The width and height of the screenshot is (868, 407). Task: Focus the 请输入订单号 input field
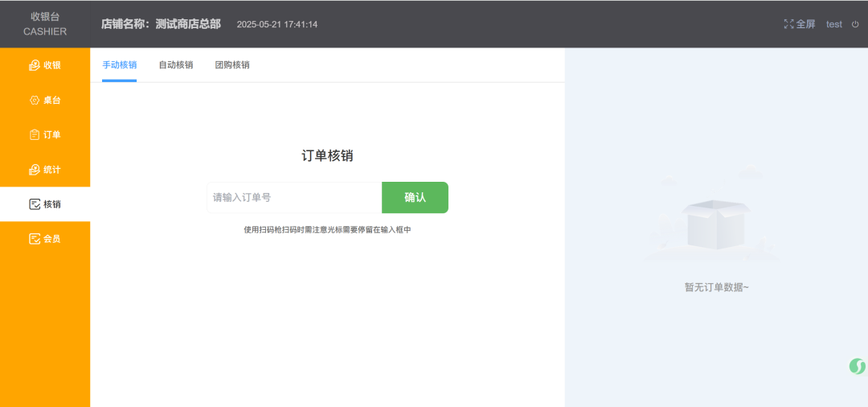pos(294,197)
